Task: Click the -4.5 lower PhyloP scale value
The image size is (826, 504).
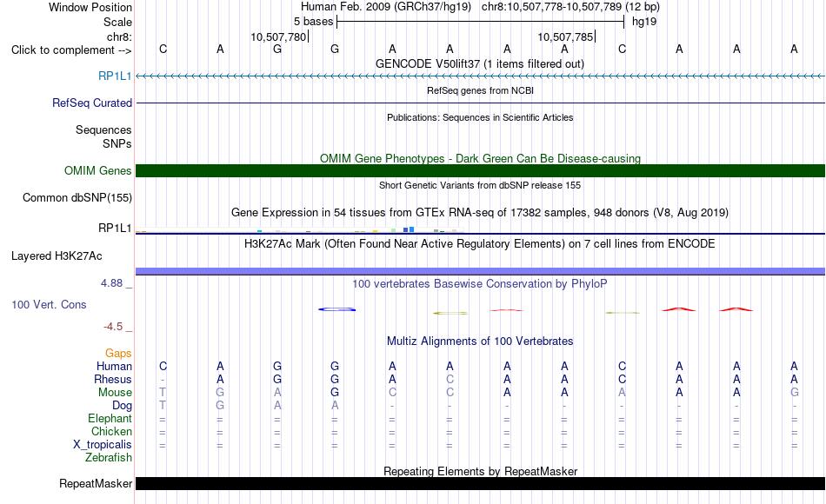Action: pos(113,327)
